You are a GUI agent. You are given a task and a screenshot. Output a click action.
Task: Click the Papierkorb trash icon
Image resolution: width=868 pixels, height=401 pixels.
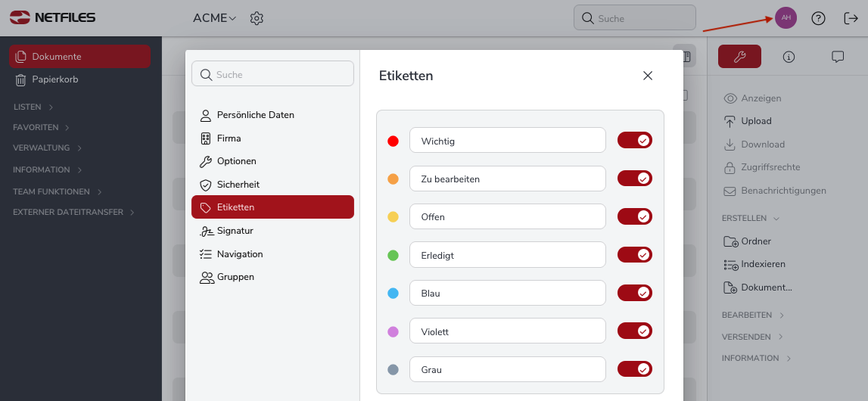(x=20, y=79)
